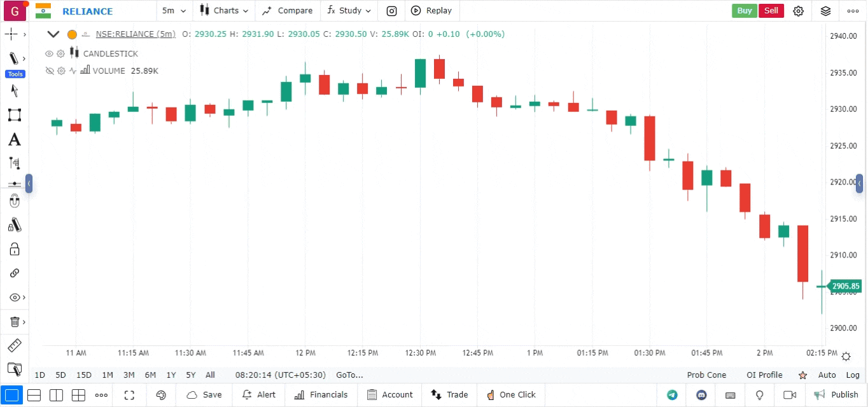Select the text annotation tool
Image resolution: width=868 pixels, height=407 pixels.
[14, 140]
